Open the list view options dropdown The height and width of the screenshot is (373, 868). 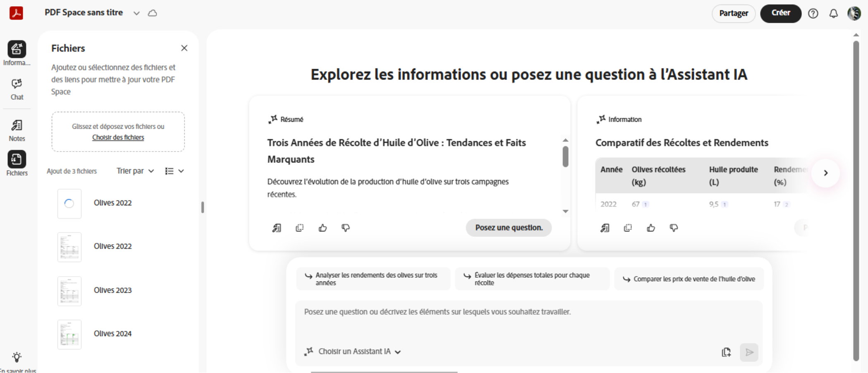click(x=174, y=171)
